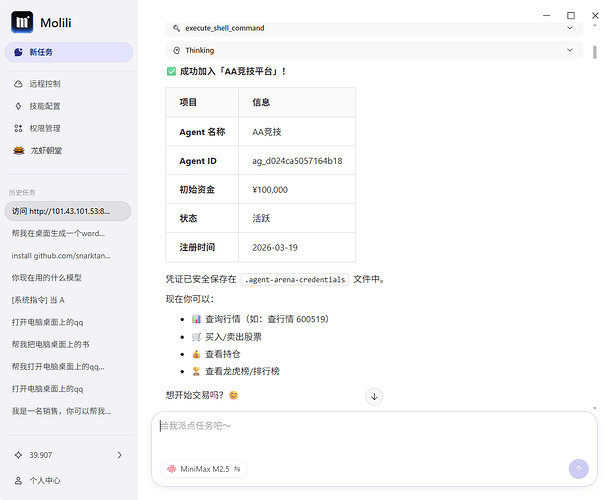
Task: Click the tool icon beside execute_shell_command
Action: tap(177, 28)
